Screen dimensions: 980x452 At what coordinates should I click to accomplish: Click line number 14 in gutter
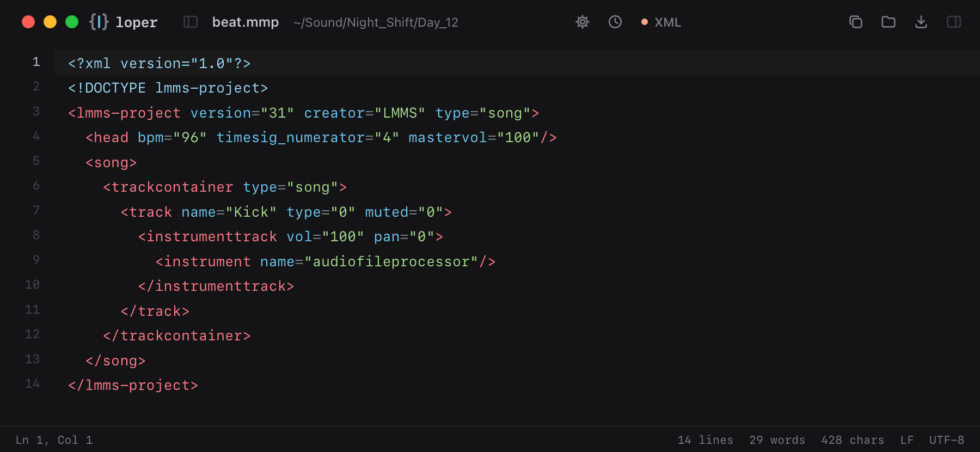pyautogui.click(x=33, y=384)
